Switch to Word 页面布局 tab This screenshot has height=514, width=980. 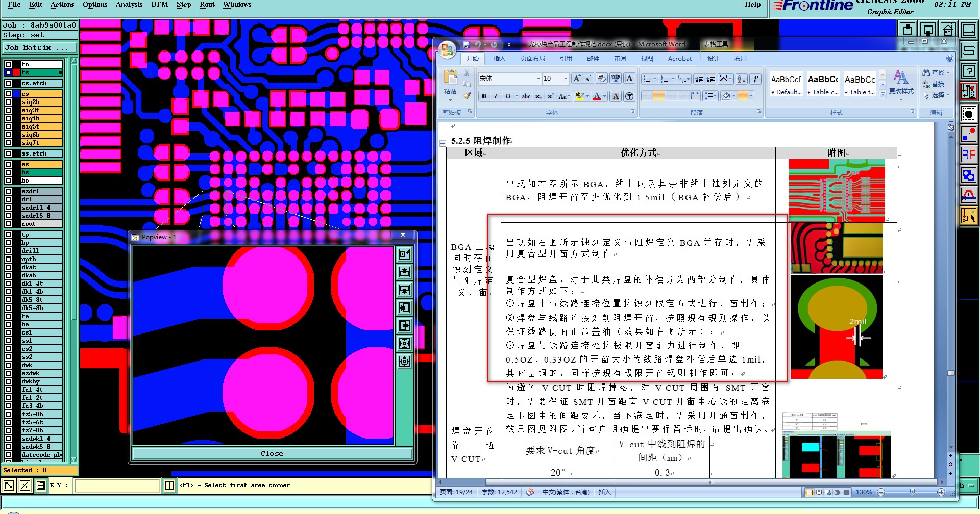coord(532,59)
